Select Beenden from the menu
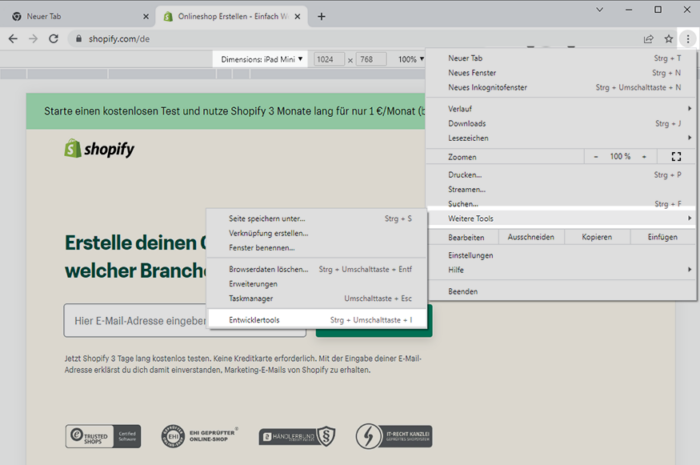Screen dimensions: 700x465 coord(562,291)
